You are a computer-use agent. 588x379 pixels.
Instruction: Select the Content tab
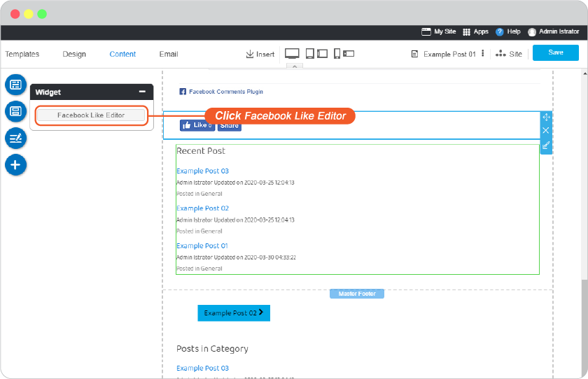tap(122, 54)
